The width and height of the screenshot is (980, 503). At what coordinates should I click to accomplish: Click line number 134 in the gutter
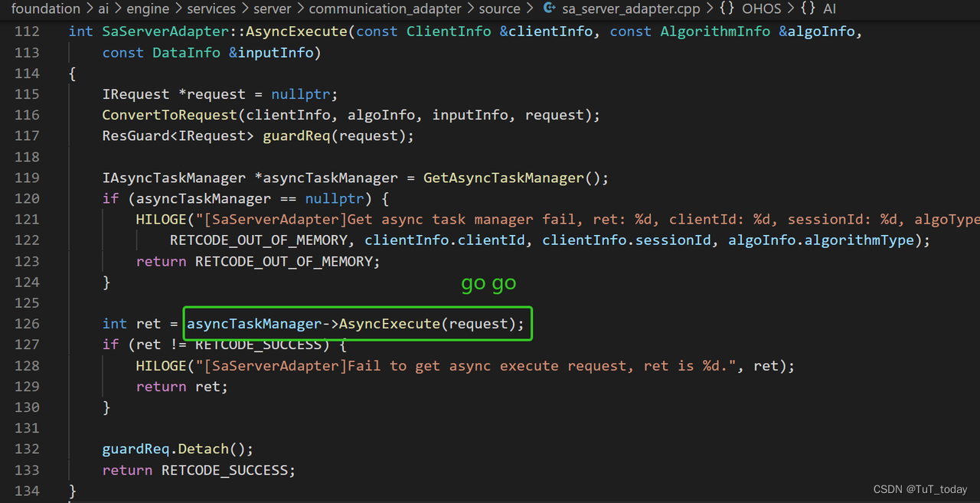coord(27,491)
